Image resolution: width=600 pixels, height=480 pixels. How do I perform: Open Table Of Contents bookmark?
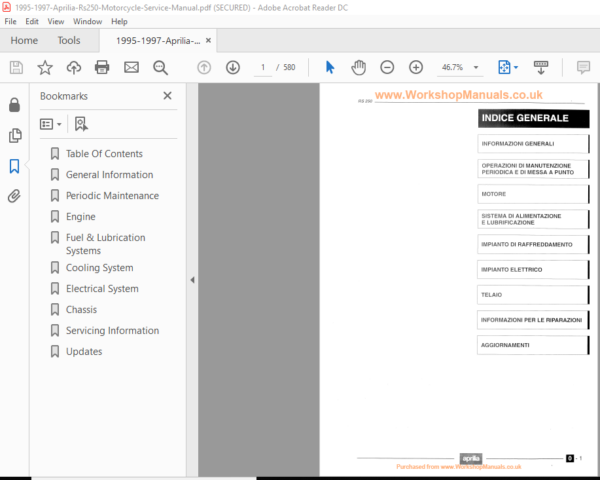[104, 154]
